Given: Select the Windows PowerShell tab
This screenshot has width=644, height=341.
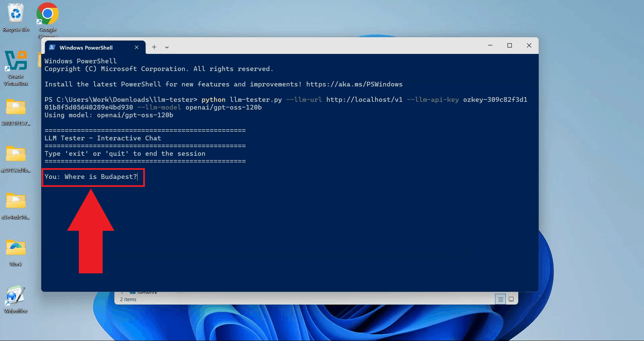Looking at the screenshot, I should pos(86,48).
